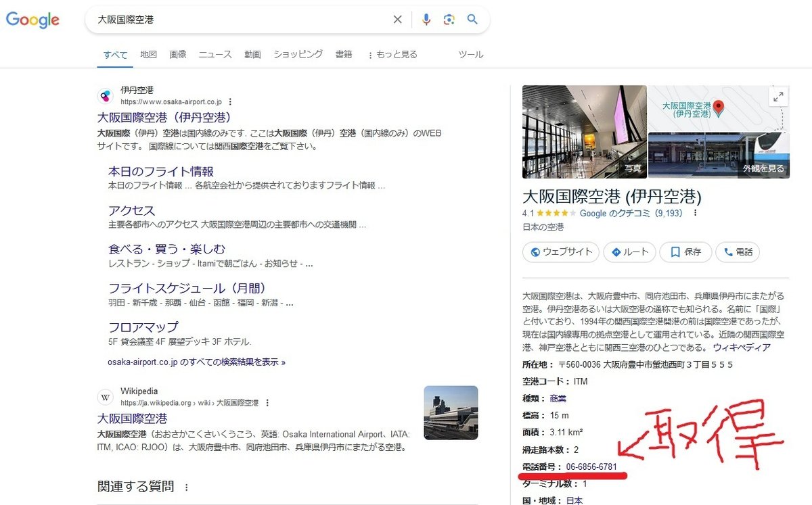This screenshot has height=505, width=812.
Task: Open the ウィキペディア source link
Action: pyautogui.click(x=742, y=347)
